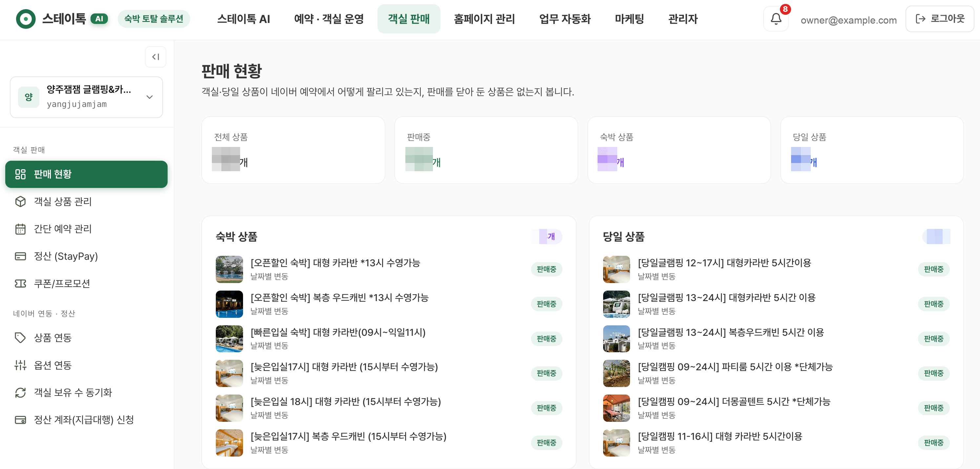
Task: Click the AI badge beside 스테이톡
Action: 99,19
